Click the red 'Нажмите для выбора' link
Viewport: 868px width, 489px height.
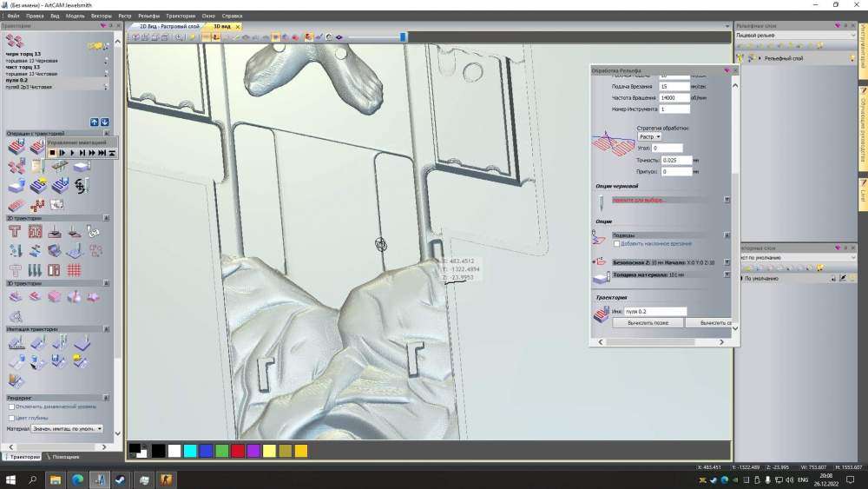(639, 200)
